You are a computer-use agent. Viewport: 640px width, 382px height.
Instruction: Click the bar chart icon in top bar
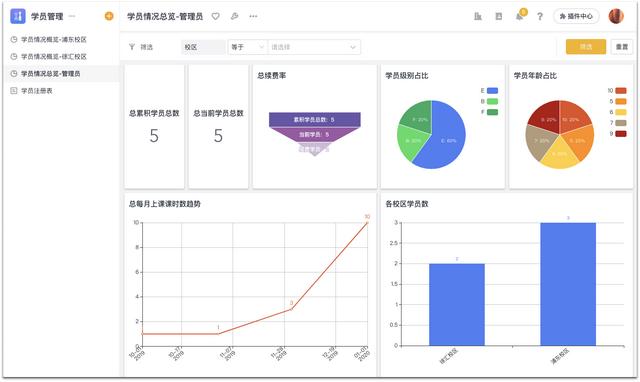[x=478, y=16]
